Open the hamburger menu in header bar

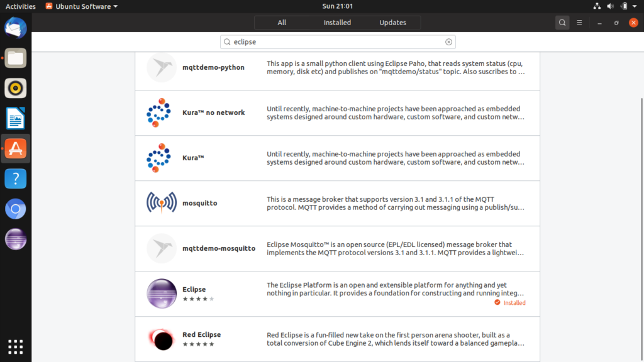pos(579,23)
